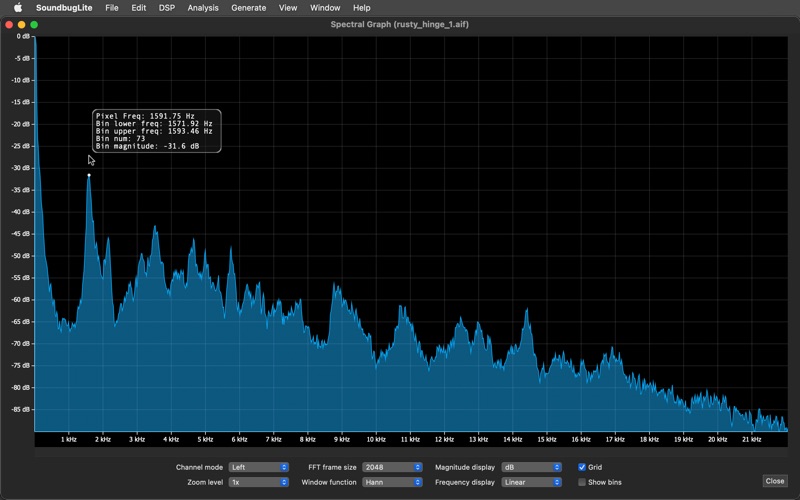800x500 pixels.
Task: Open the Frequency display dropdown showing Linear
Action: pos(531,482)
